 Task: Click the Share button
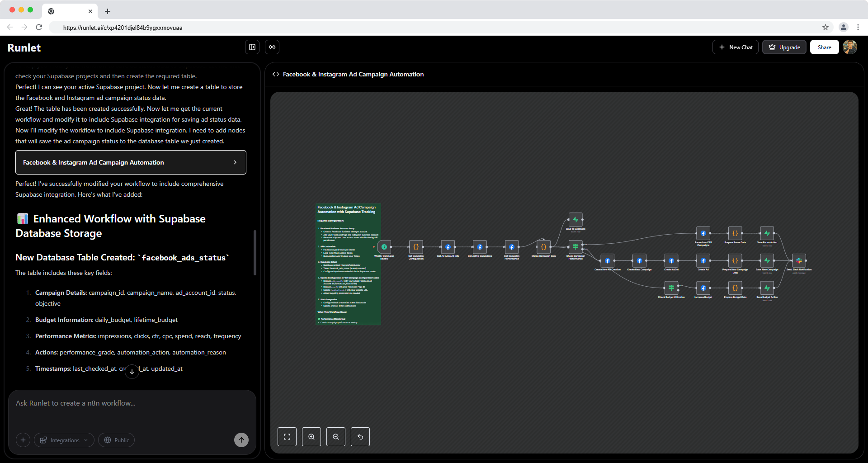click(x=825, y=47)
